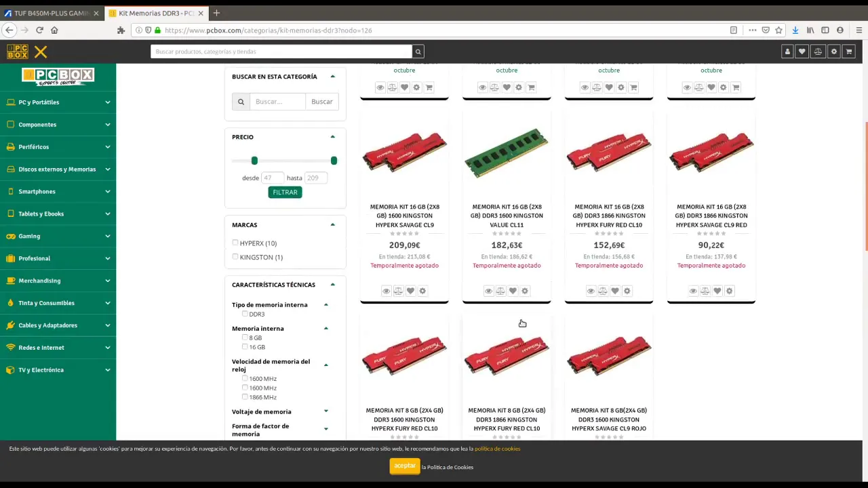This screenshot has height=488, width=868.
Task: Open Firefox hamburger menu
Action: [859, 30]
